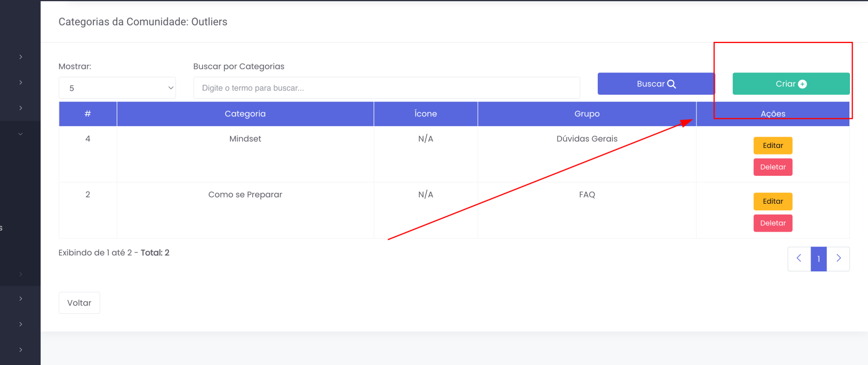Click the Dúvidas Gerais group cell
The width and height of the screenshot is (868, 365).
tap(587, 139)
